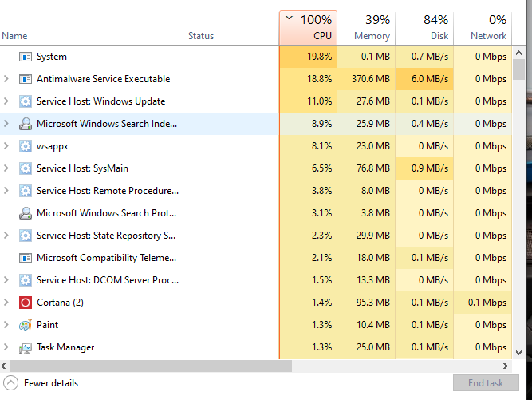
Task: Click the Antimalware Service Executable icon
Action: tap(26, 79)
